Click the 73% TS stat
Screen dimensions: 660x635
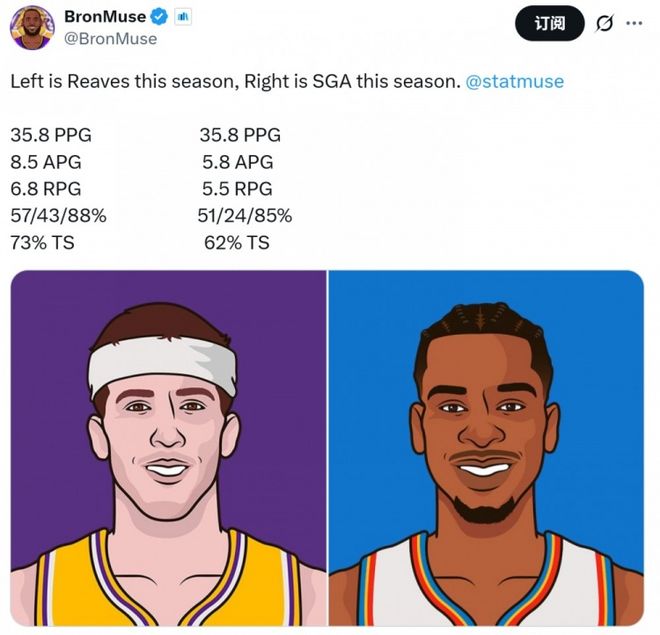(x=43, y=242)
